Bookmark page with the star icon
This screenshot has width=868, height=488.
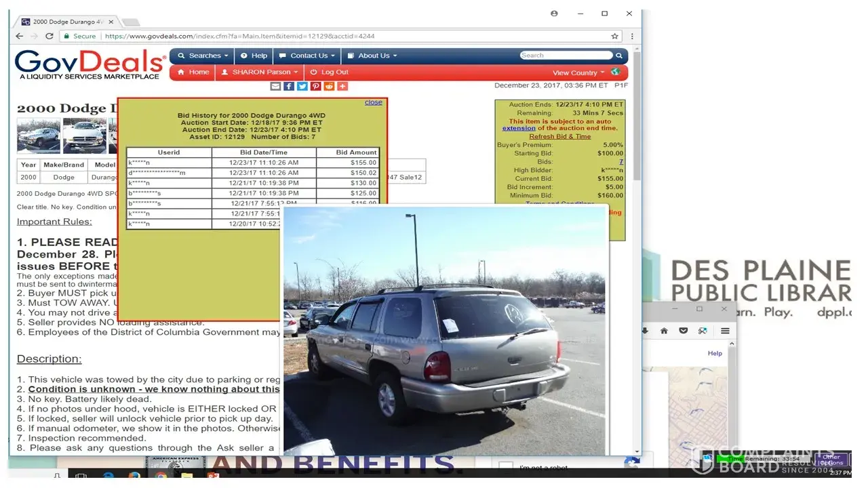614,37
